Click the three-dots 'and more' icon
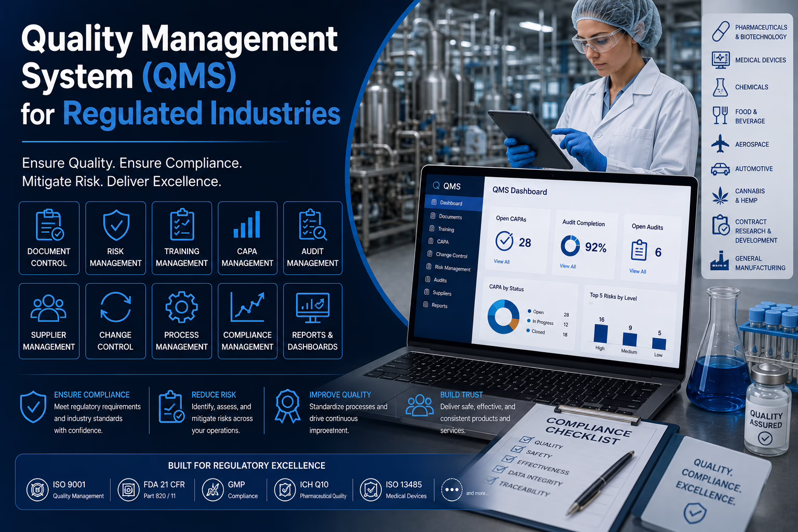798x532 pixels. pyautogui.click(x=452, y=489)
